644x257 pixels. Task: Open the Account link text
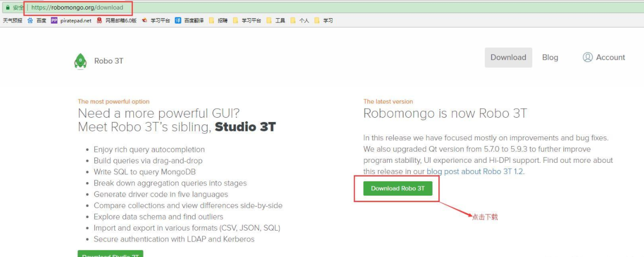click(610, 57)
